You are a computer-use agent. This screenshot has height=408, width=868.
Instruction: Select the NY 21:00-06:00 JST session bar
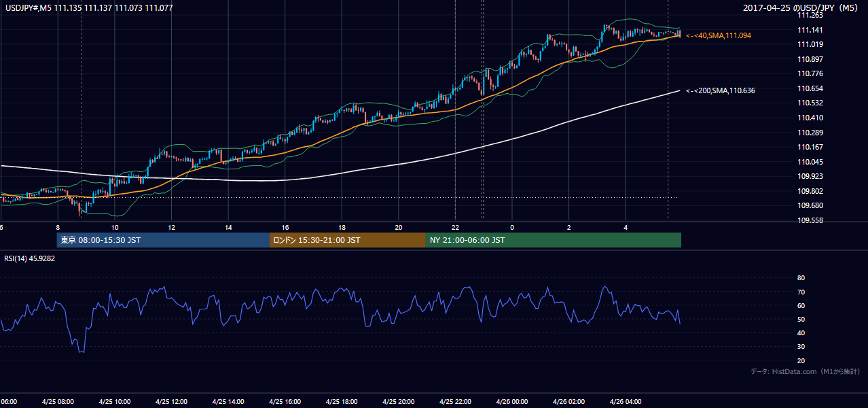click(554, 240)
